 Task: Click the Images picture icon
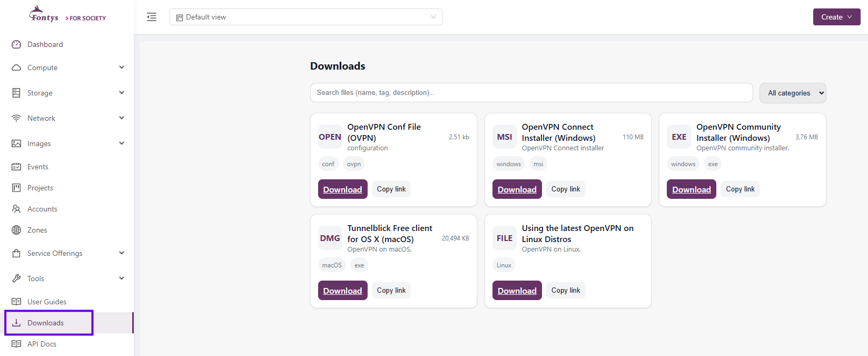[16, 143]
